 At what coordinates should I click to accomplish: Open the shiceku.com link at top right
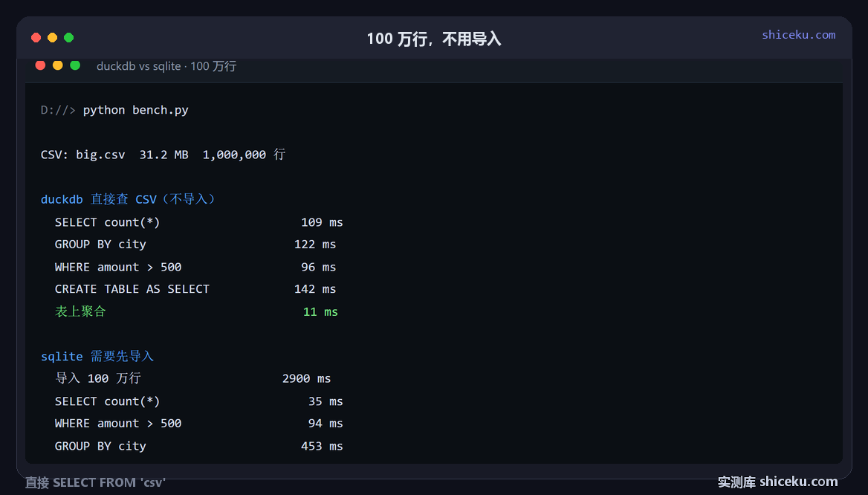(x=798, y=35)
